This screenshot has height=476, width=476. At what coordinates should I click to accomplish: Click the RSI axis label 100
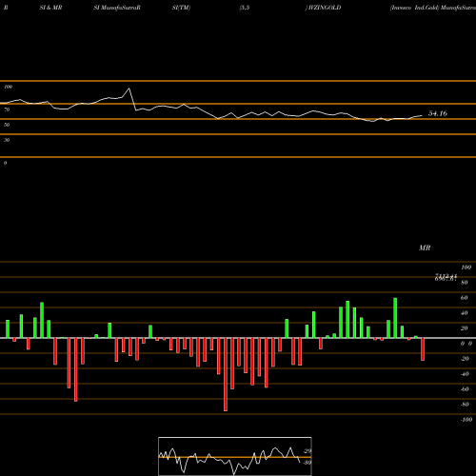tap(9, 87)
